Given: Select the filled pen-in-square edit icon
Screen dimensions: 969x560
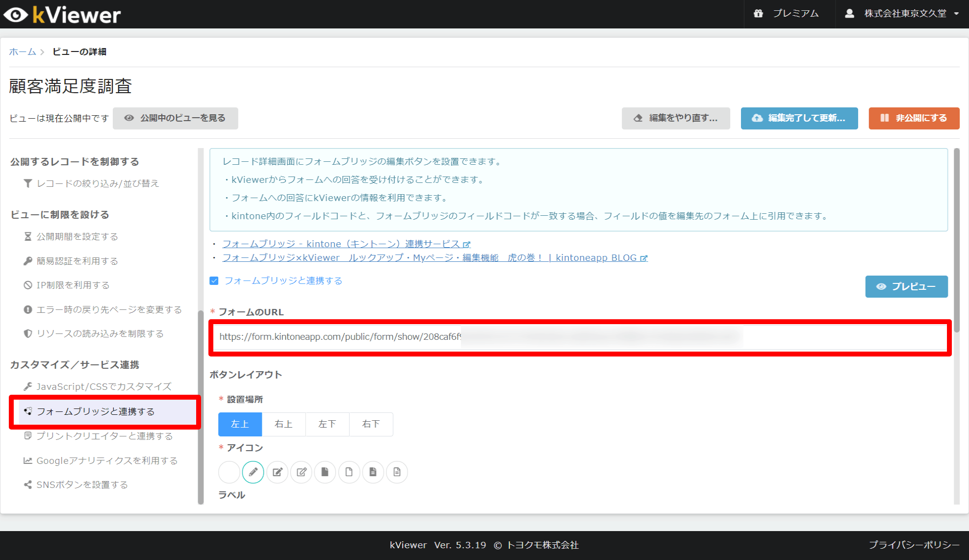Looking at the screenshot, I should [277, 472].
